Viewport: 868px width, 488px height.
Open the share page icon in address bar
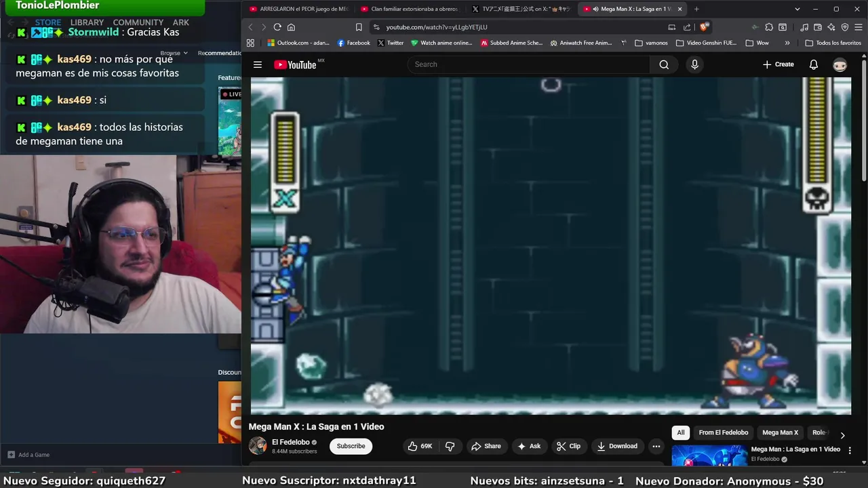[x=687, y=27]
